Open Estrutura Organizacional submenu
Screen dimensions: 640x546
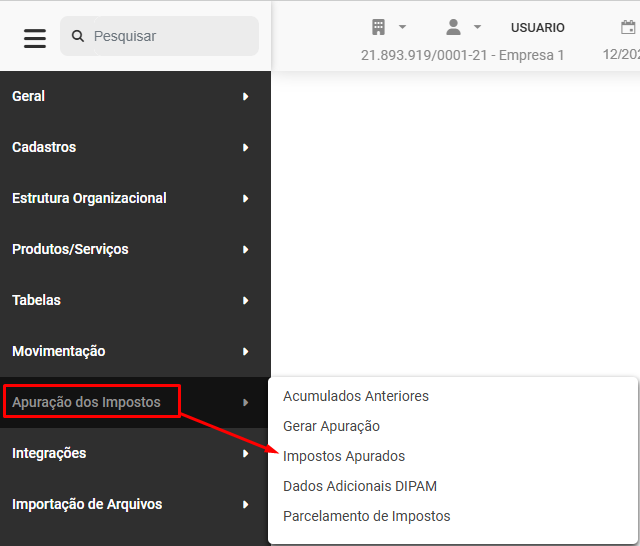pyautogui.click(x=89, y=198)
